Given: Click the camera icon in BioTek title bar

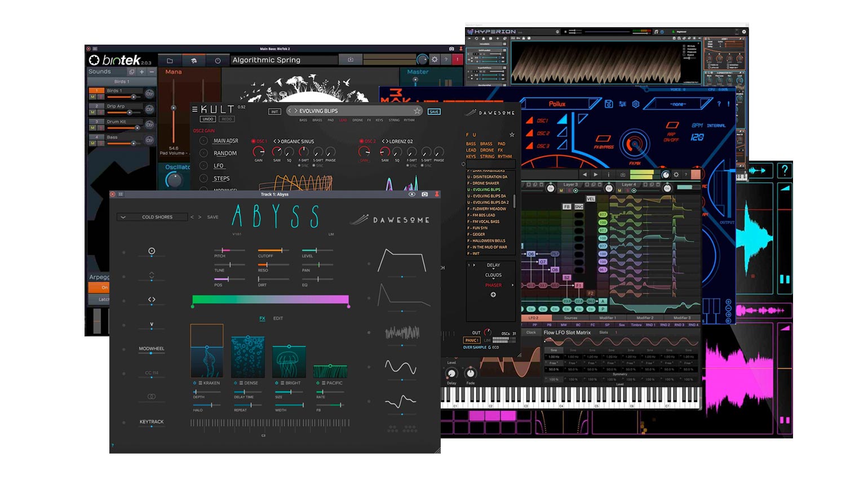Looking at the screenshot, I should click(x=451, y=49).
